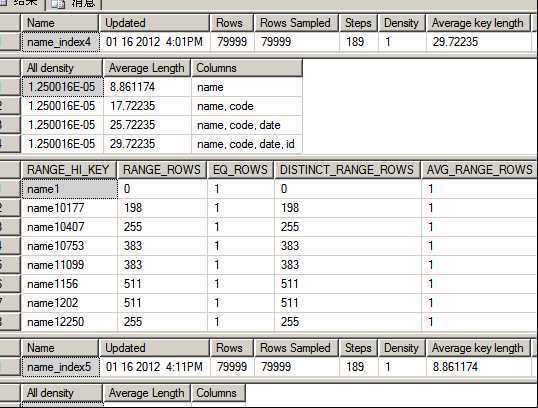Viewport: 538px width, 408px height.
Task: Click the Updated column header in first grid
Action: coord(154,23)
